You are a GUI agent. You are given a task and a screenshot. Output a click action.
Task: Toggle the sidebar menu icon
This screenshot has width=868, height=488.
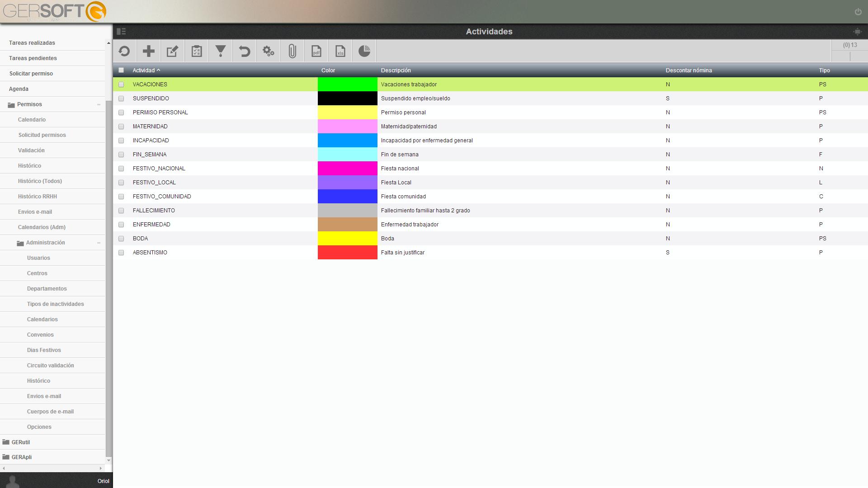tap(121, 31)
